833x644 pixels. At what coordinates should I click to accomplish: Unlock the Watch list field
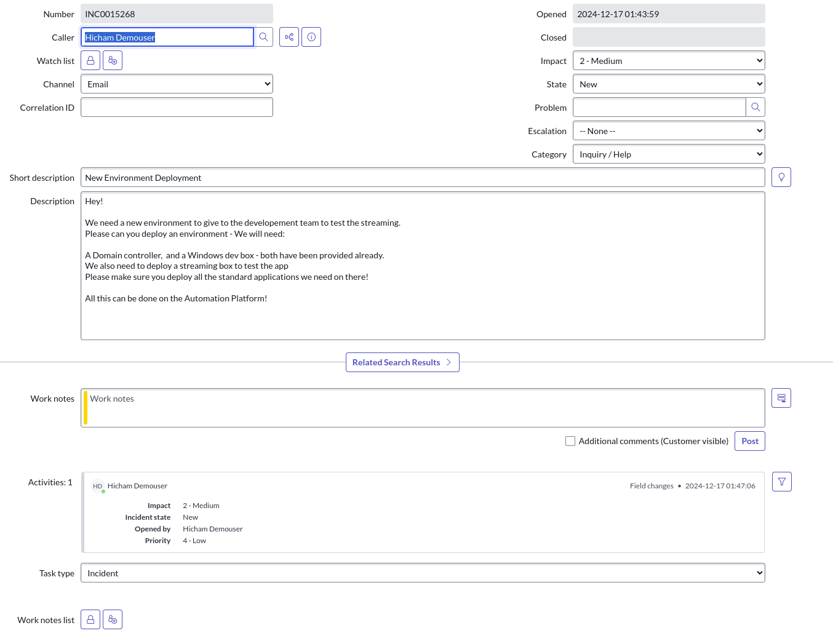point(90,60)
